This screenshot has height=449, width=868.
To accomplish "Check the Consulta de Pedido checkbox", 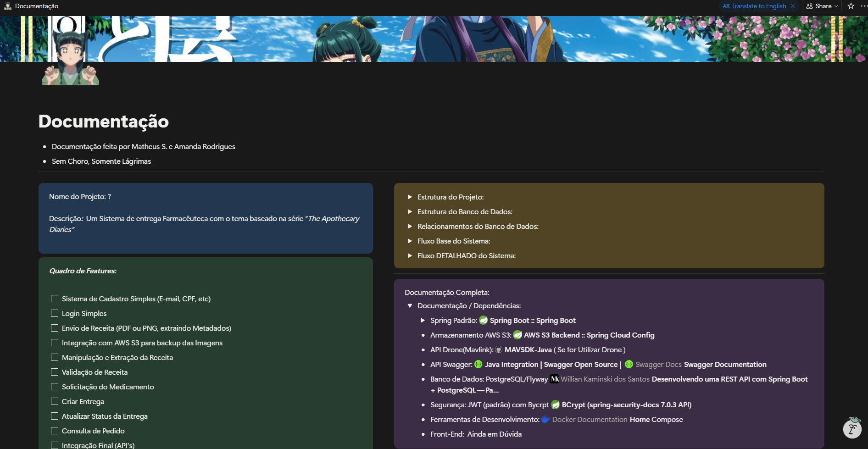I will tap(55, 431).
